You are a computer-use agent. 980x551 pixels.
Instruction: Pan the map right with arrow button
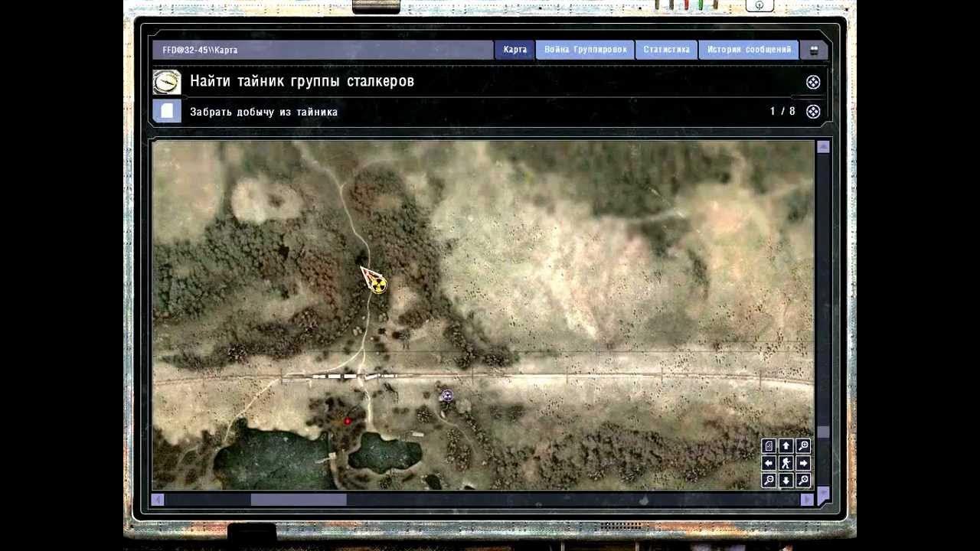click(x=802, y=463)
